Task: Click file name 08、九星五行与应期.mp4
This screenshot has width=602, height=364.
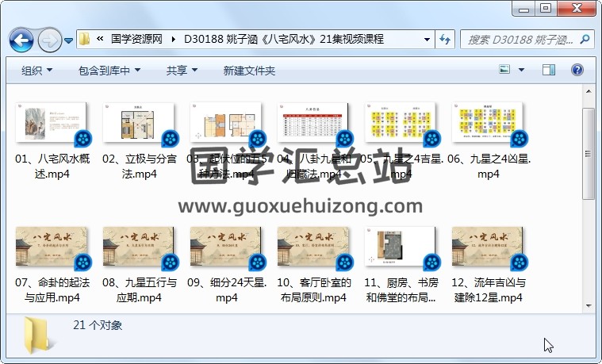Action: [x=140, y=290]
